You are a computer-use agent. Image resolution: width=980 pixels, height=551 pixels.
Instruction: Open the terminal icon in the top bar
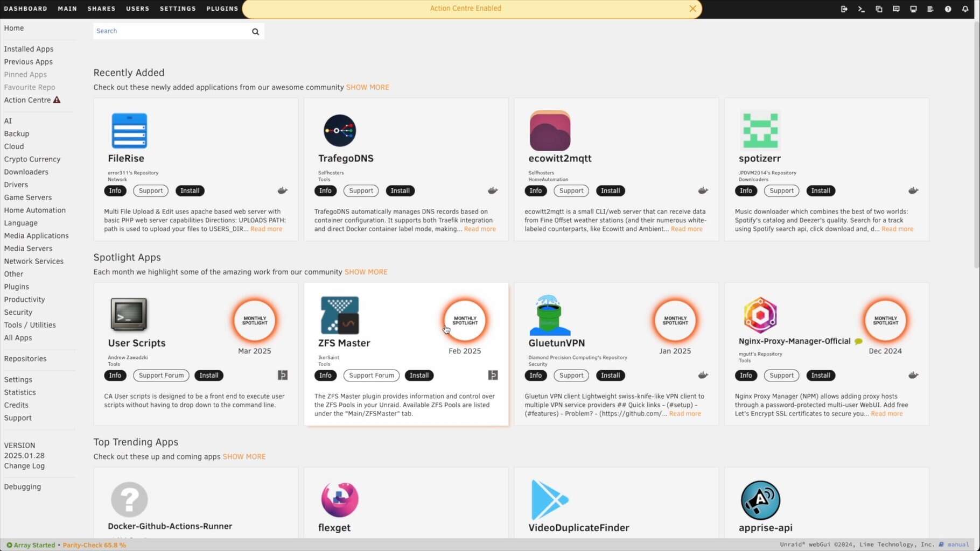[862, 9]
